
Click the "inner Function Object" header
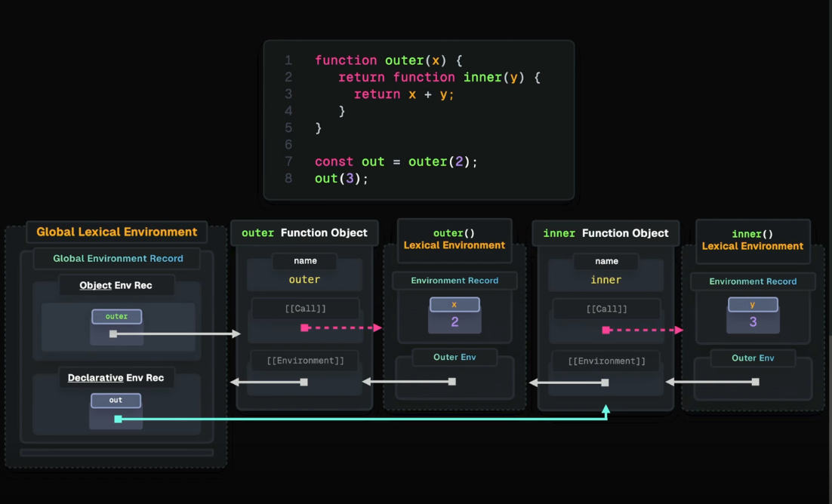[x=606, y=233]
